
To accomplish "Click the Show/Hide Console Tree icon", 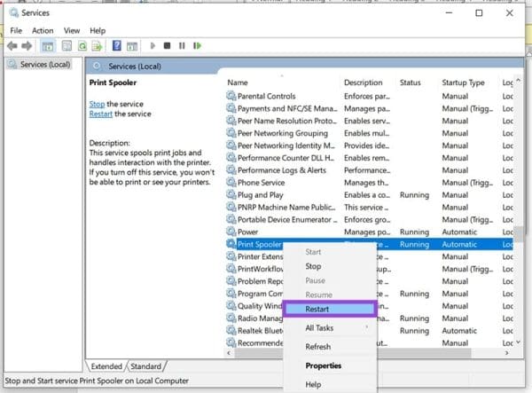I will pos(48,45).
